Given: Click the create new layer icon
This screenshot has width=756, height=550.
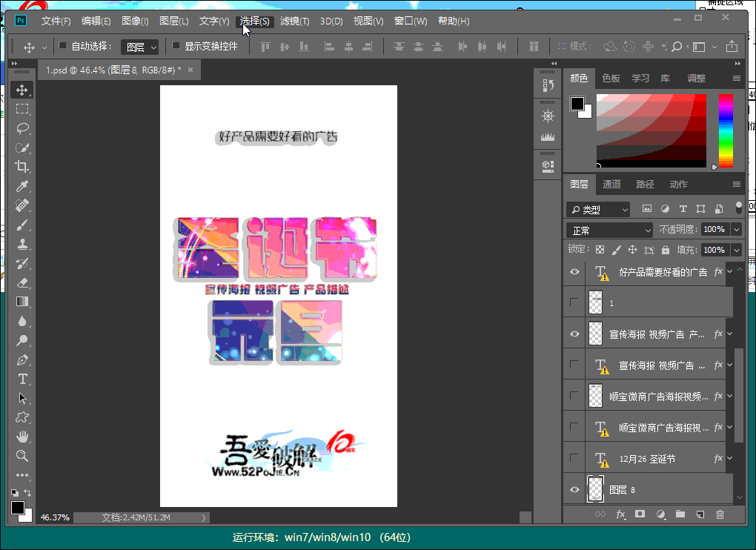Looking at the screenshot, I should 700,514.
